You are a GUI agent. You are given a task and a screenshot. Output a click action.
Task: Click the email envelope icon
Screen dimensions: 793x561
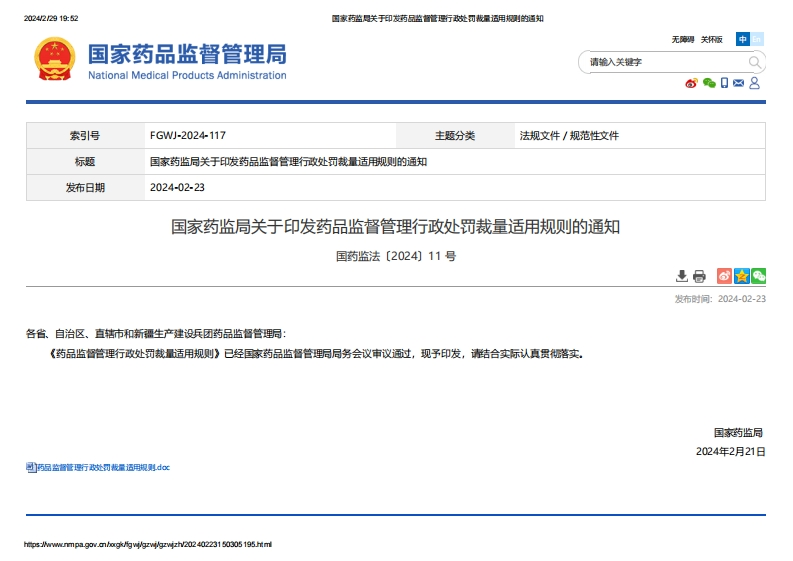pyautogui.click(x=738, y=83)
